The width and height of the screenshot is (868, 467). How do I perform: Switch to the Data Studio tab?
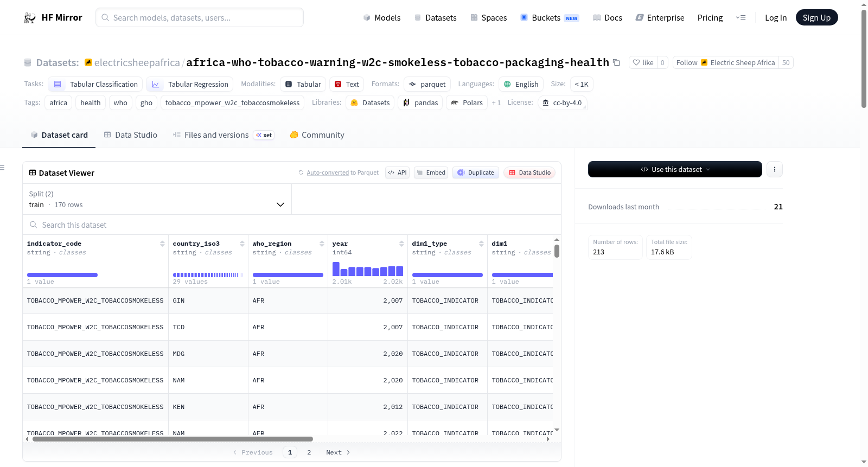pyautogui.click(x=131, y=135)
